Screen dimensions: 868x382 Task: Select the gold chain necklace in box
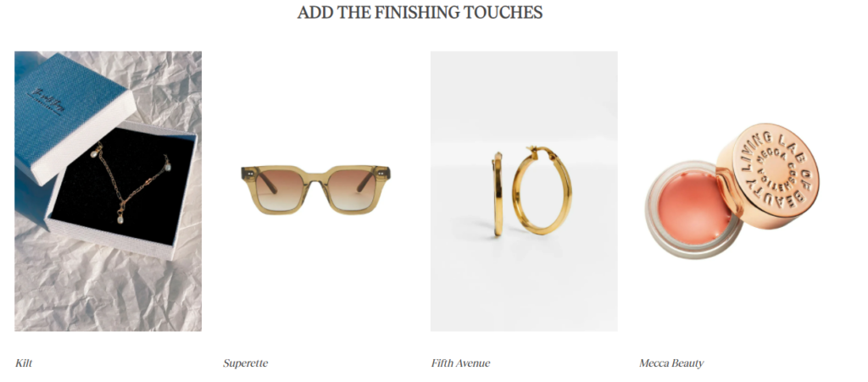click(131, 181)
